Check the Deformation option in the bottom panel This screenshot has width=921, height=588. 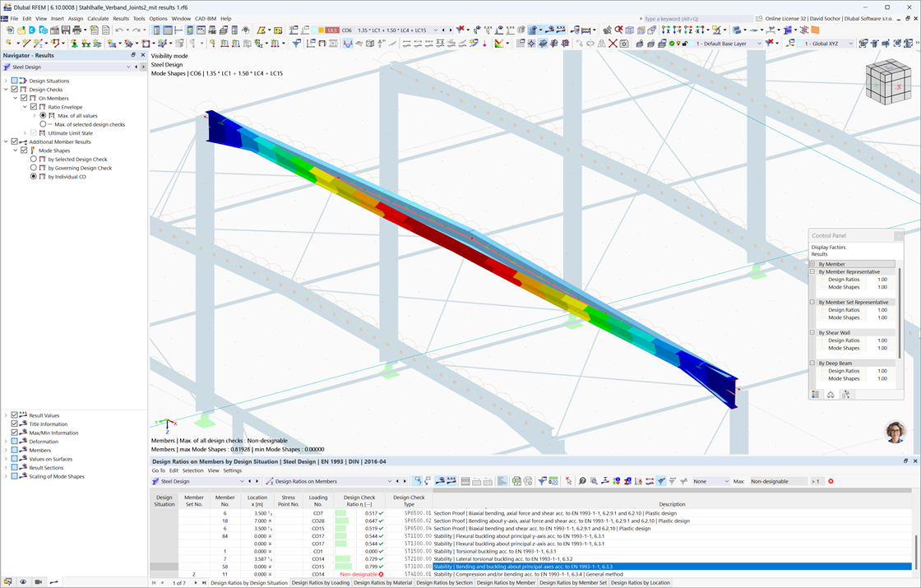[x=14, y=442]
